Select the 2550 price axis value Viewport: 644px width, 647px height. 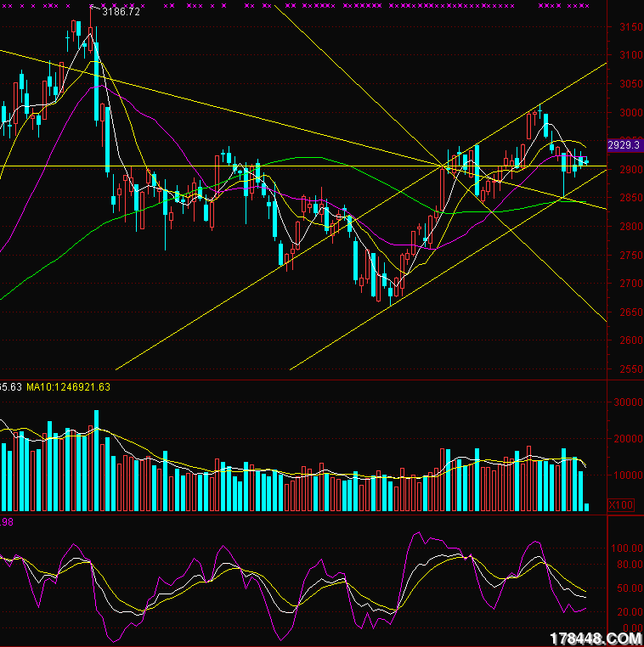click(631, 369)
